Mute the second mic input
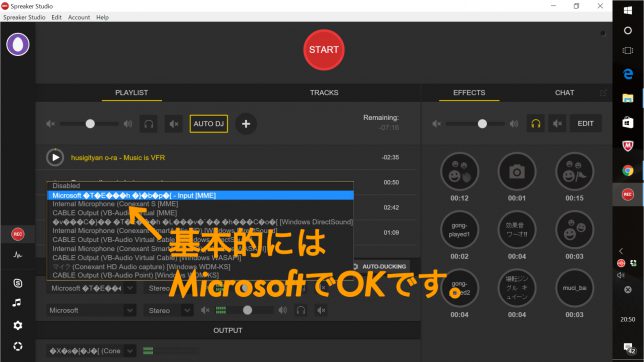Screen dimensions: 644x362 [x=321, y=310]
